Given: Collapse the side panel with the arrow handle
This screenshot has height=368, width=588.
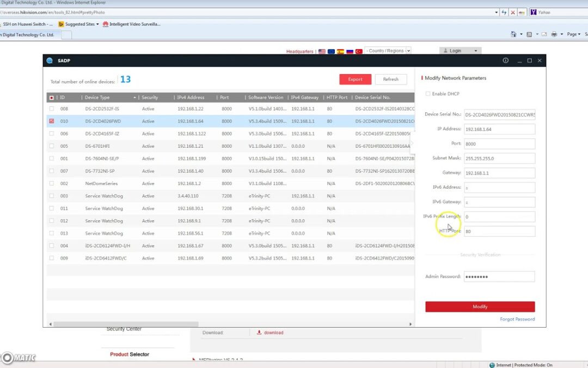Looking at the screenshot, I should (412, 143).
